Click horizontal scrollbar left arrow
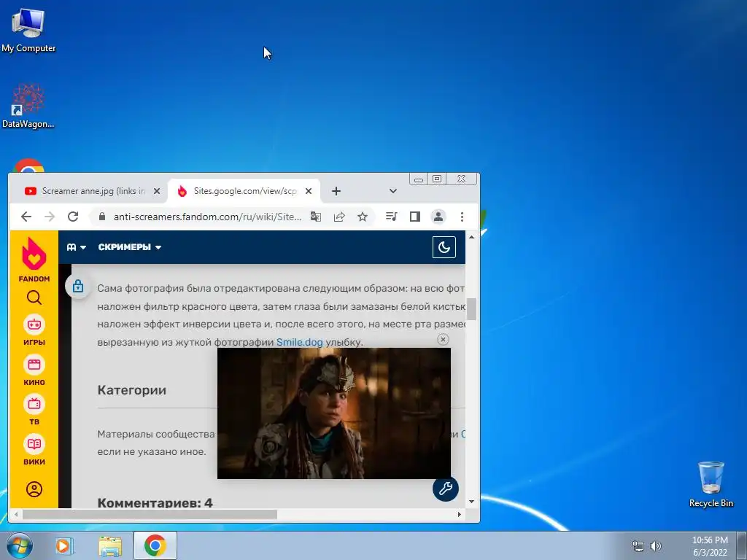 click(16, 514)
